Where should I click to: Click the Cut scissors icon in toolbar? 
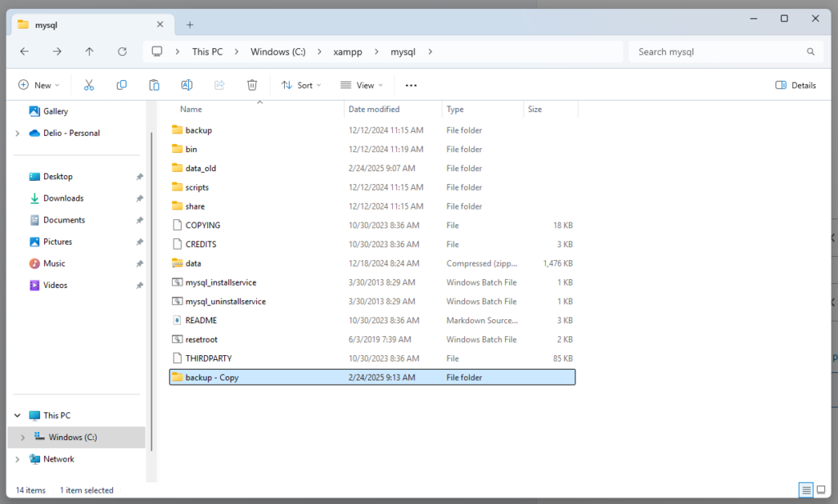89,85
